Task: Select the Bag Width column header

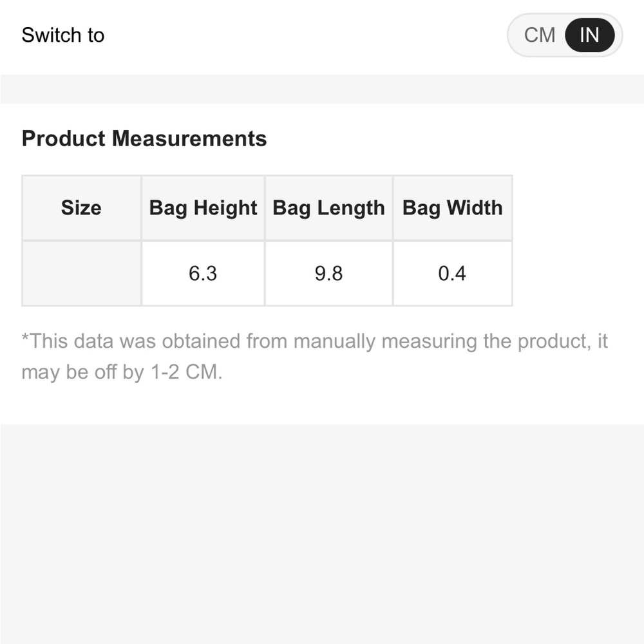Action: coord(452,208)
